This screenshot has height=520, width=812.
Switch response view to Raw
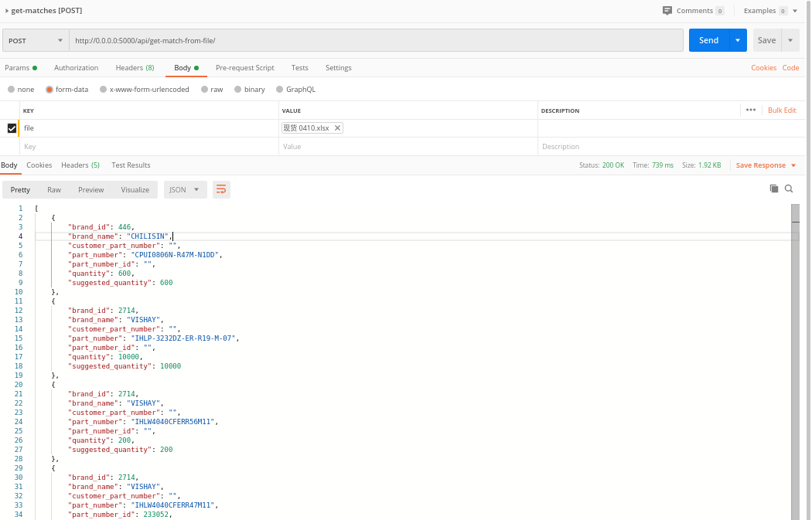[54, 190]
